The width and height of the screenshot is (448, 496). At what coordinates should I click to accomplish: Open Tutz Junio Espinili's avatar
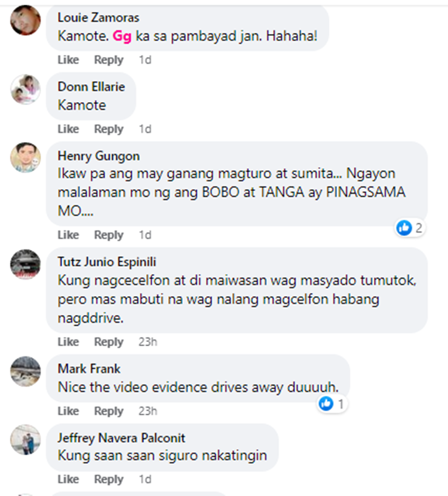(x=25, y=264)
